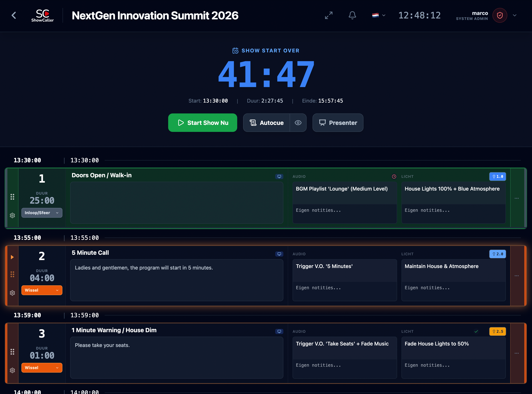Viewport: 532px width, 394px height.
Task: Open the three-dot menu for the 5 Minute Call cue
Action: (516, 276)
